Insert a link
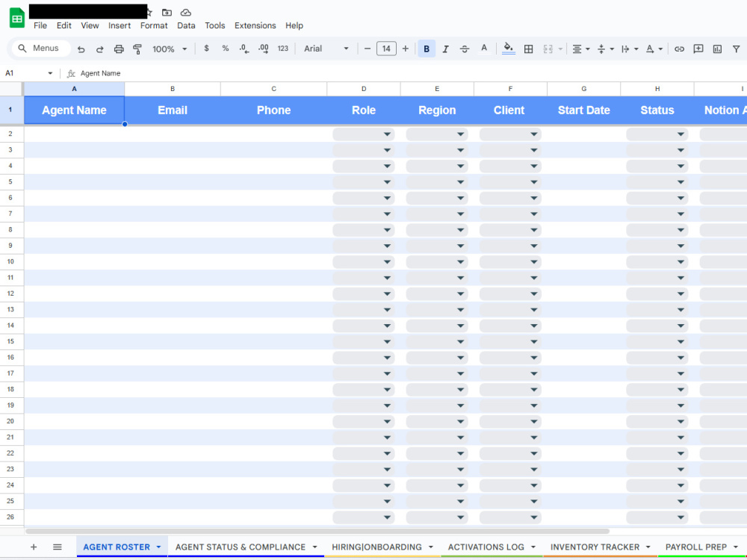Image resolution: width=747 pixels, height=560 pixels. (x=679, y=49)
